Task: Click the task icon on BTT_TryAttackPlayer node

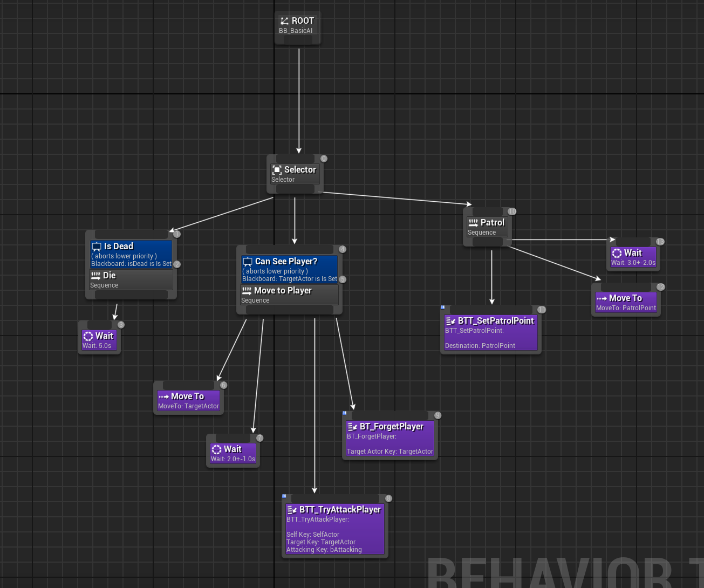Action: [292, 510]
